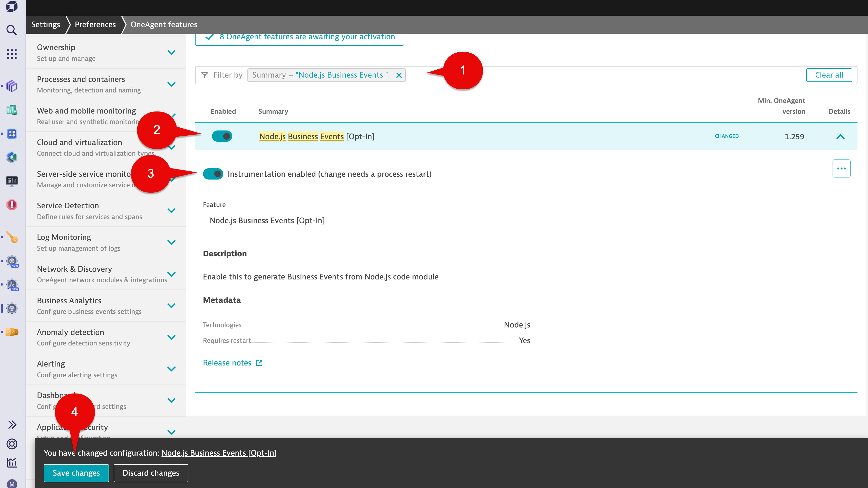Open Web and mobile monitoring menu
The image size is (868, 488).
106,116
